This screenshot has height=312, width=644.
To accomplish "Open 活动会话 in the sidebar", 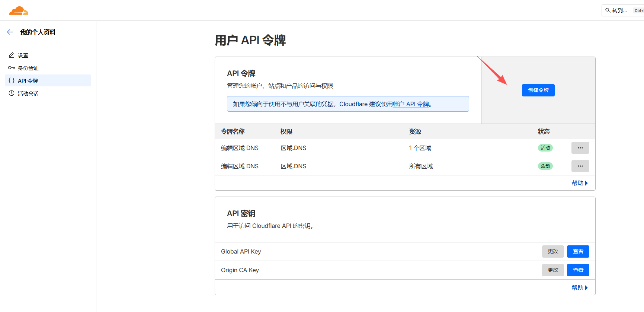I will click(48, 93).
